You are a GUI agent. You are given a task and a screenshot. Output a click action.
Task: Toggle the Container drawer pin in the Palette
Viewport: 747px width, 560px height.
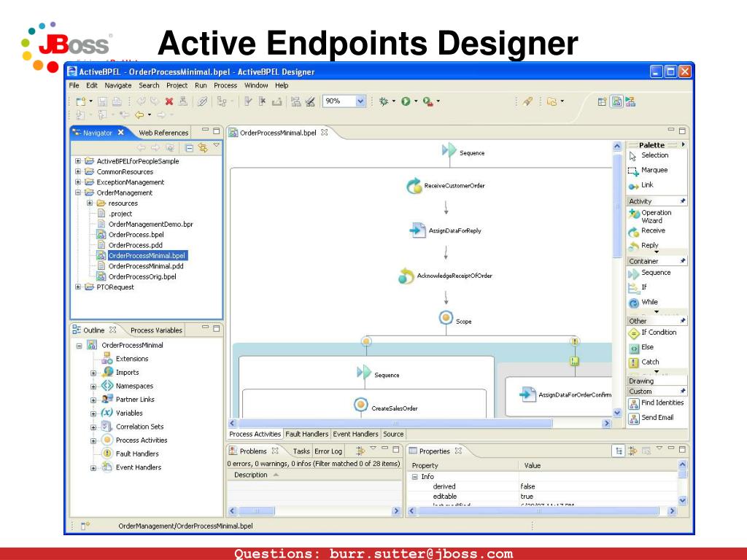pos(683,261)
